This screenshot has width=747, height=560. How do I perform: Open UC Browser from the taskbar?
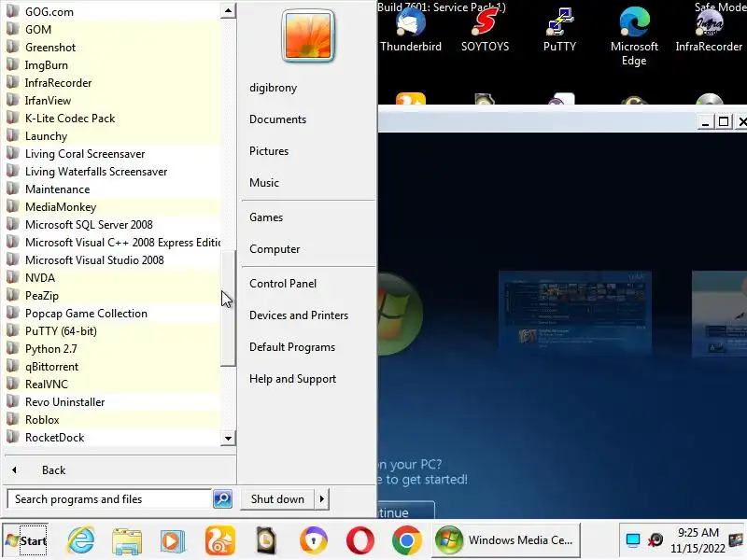(x=219, y=540)
